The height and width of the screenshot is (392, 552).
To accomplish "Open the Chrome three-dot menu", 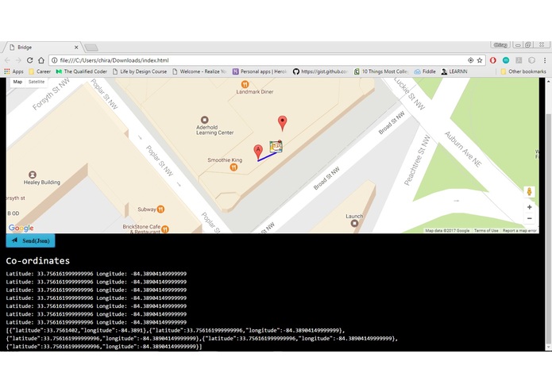I will click(545, 60).
